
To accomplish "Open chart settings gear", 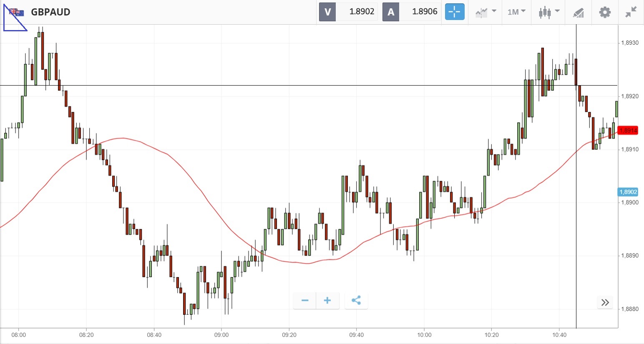I will click(x=605, y=12).
